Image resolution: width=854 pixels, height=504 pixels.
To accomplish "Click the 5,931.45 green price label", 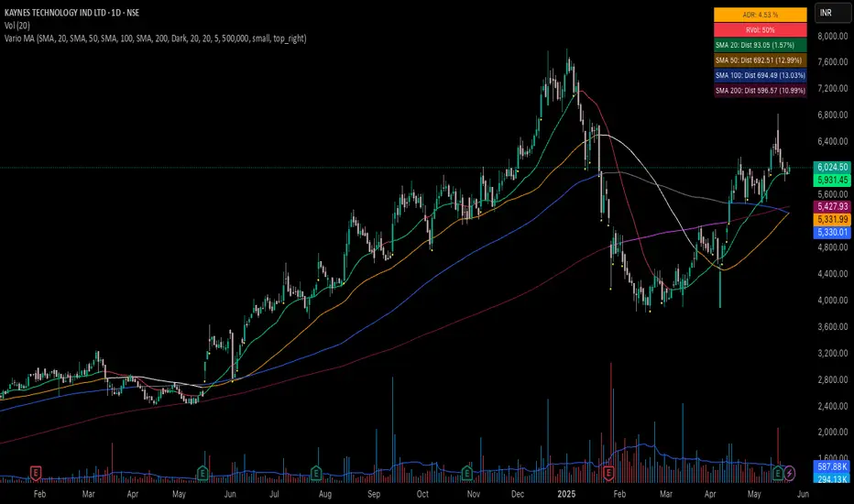I will pos(832,180).
